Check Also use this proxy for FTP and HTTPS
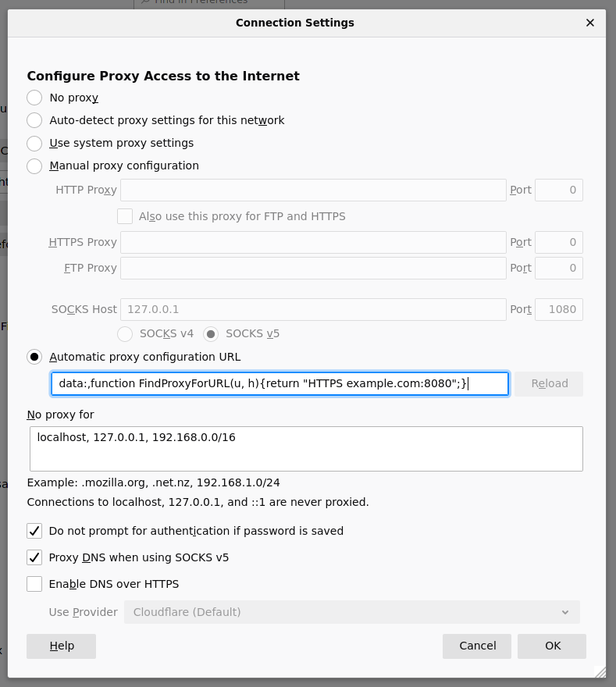Screen dimensions: 616x687 pos(125,216)
